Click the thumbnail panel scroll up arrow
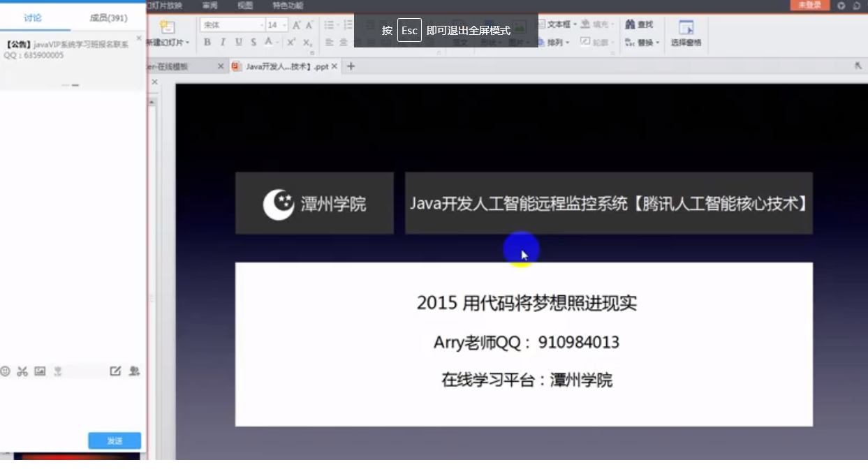This screenshot has width=868, height=476. point(152,103)
